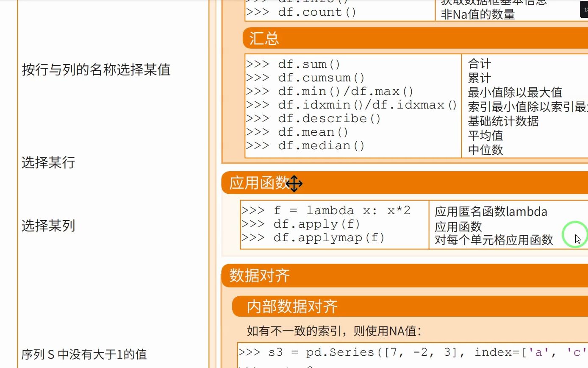The image size is (588, 368).
Task: Click the 应用函数 orange section header
Action: [x=405, y=183]
